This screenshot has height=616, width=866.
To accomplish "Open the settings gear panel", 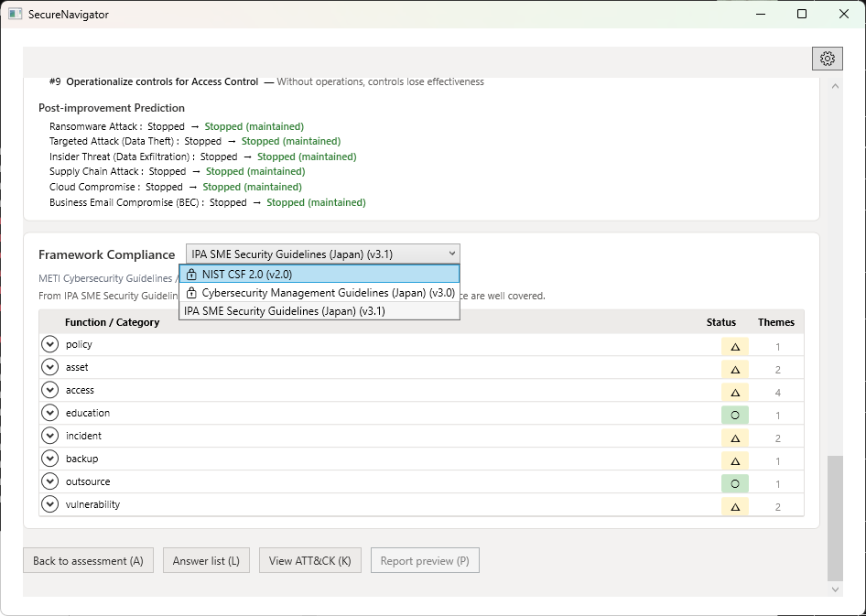I will coord(827,58).
